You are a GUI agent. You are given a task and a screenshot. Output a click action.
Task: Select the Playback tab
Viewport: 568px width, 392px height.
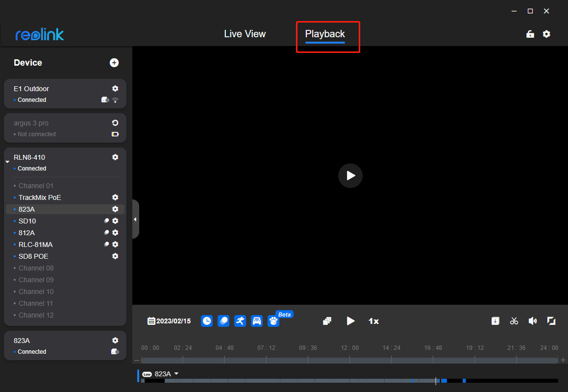325,34
